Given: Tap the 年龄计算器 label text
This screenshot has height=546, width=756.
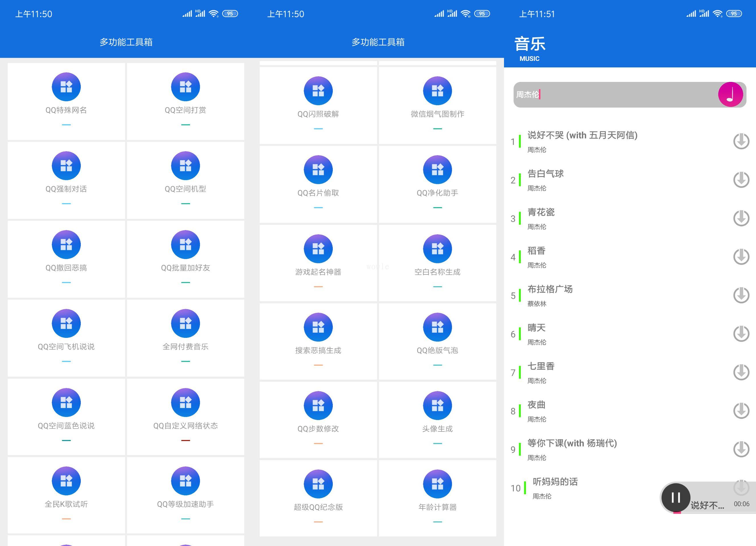Looking at the screenshot, I should tap(437, 507).
